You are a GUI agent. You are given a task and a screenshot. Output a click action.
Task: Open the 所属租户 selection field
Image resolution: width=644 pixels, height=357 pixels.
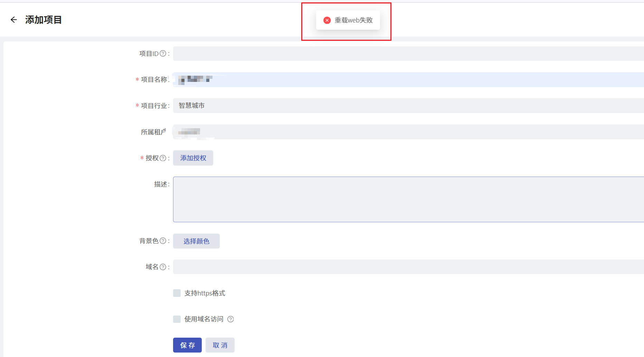tap(408, 132)
